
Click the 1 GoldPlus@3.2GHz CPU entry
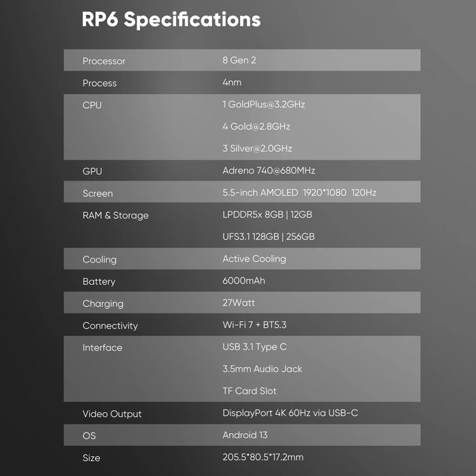264,105
